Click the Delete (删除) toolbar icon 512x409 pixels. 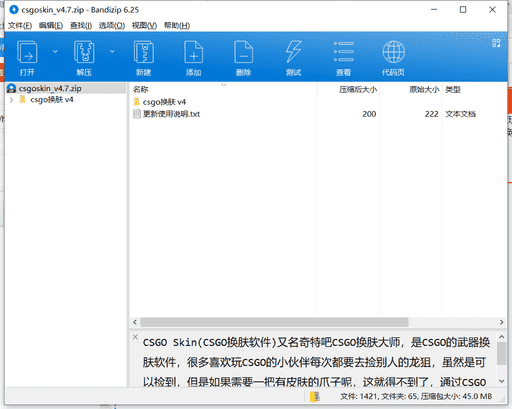pos(243,52)
